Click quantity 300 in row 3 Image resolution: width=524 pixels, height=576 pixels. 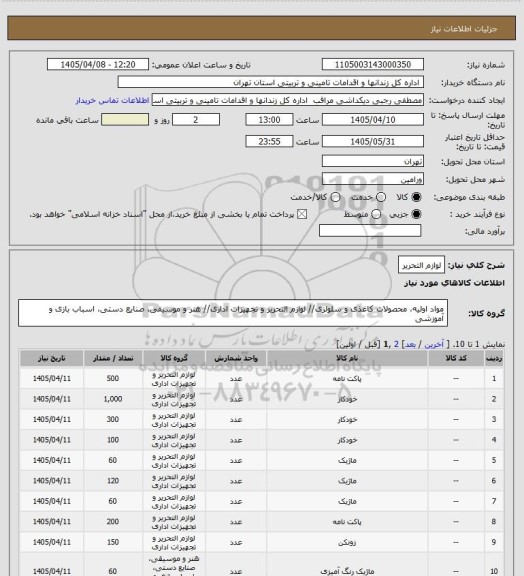[x=113, y=419]
